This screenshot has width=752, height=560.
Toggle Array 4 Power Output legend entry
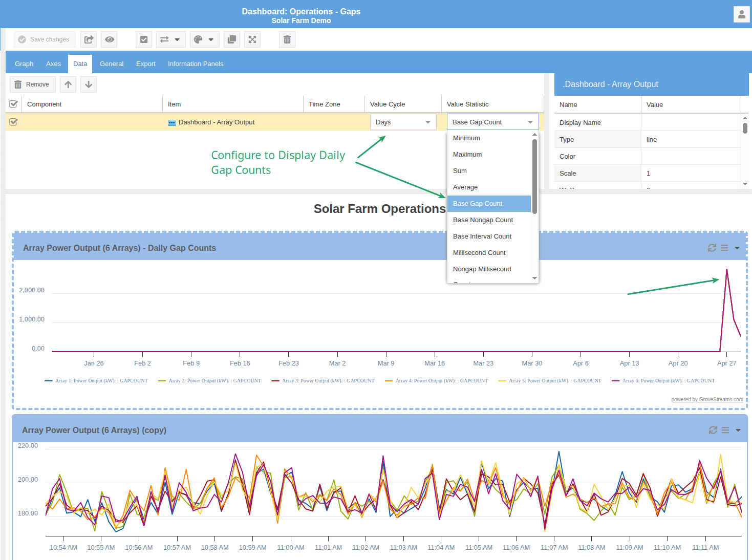pyautogui.click(x=437, y=381)
